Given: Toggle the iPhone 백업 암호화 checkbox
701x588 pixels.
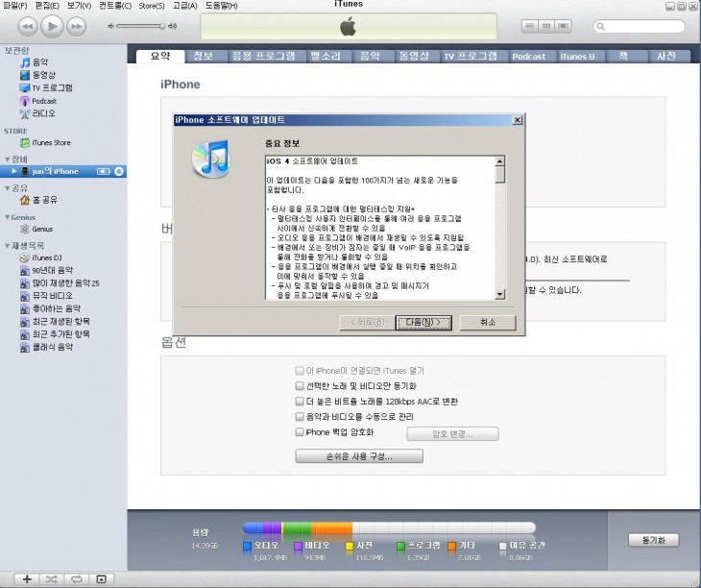Looking at the screenshot, I should tap(300, 432).
